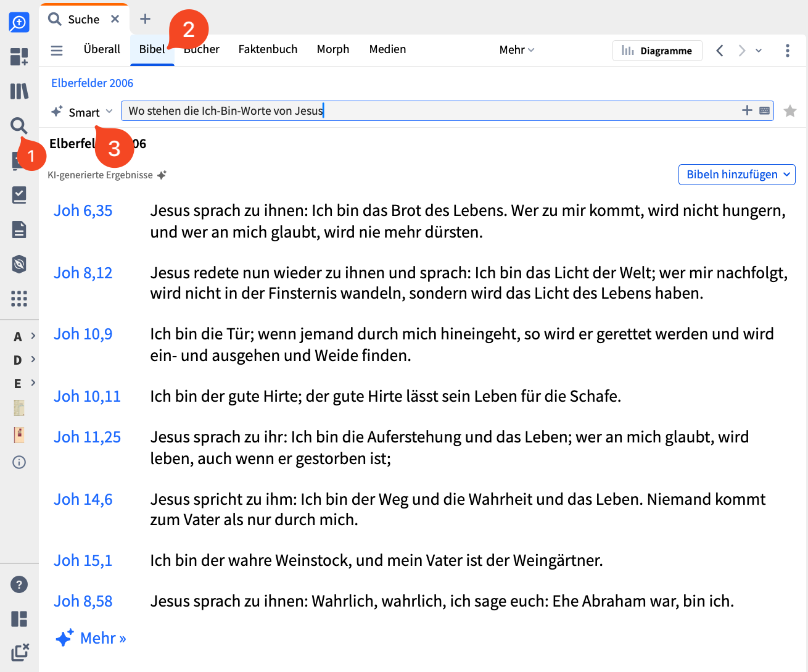Open the Bibeln hinzufügen dropdown

pos(737,175)
